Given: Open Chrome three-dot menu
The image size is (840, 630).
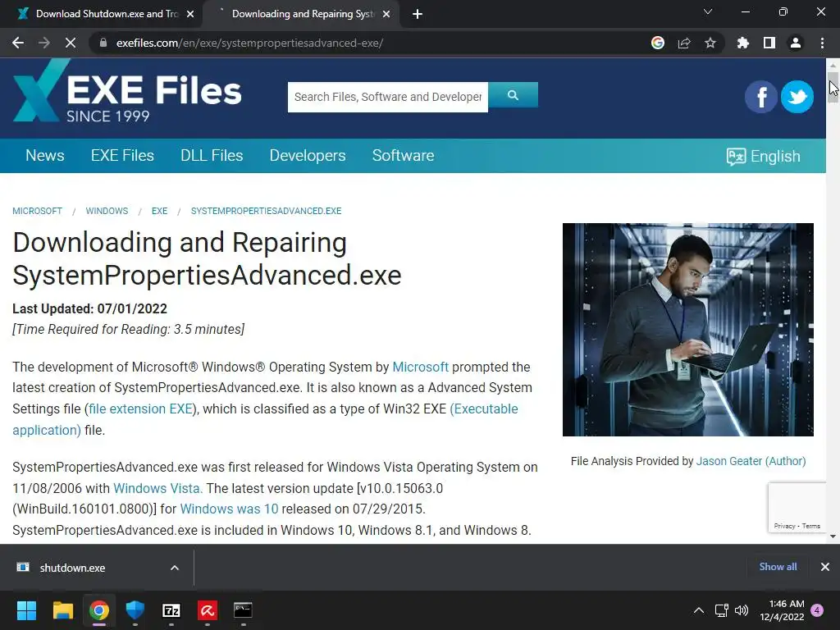Looking at the screenshot, I should (x=822, y=43).
